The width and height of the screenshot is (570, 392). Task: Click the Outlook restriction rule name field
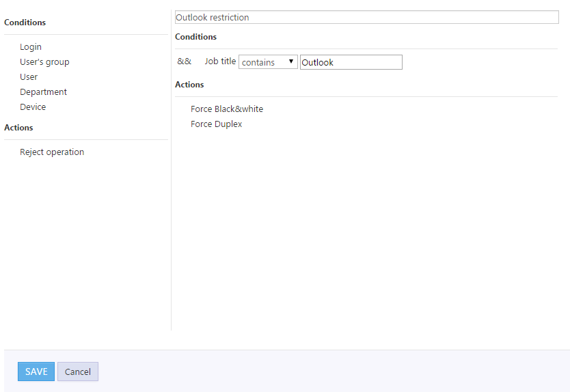(x=366, y=17)
